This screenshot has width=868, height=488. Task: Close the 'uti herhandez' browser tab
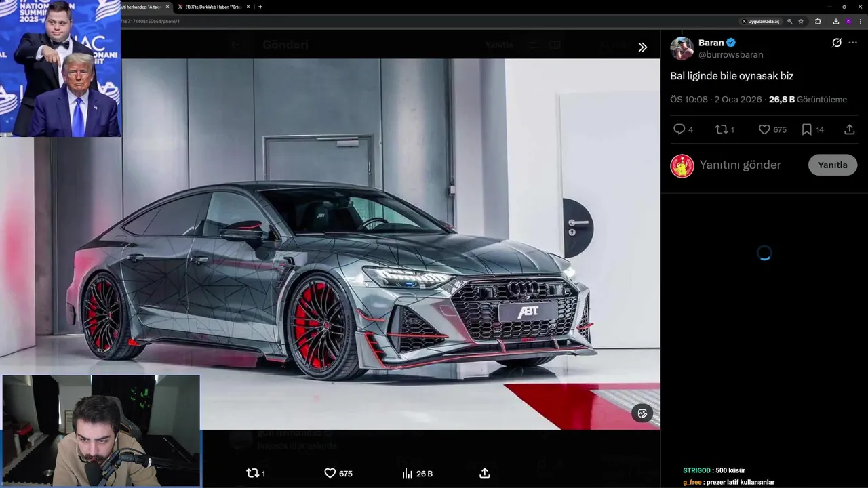click(167, 7)
